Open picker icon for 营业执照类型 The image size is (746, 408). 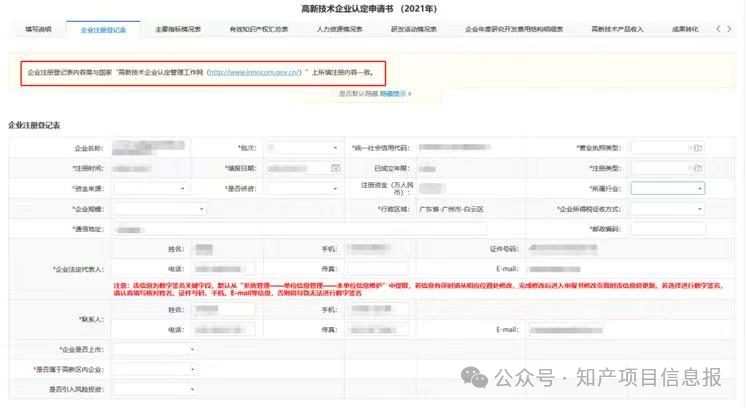697,148
